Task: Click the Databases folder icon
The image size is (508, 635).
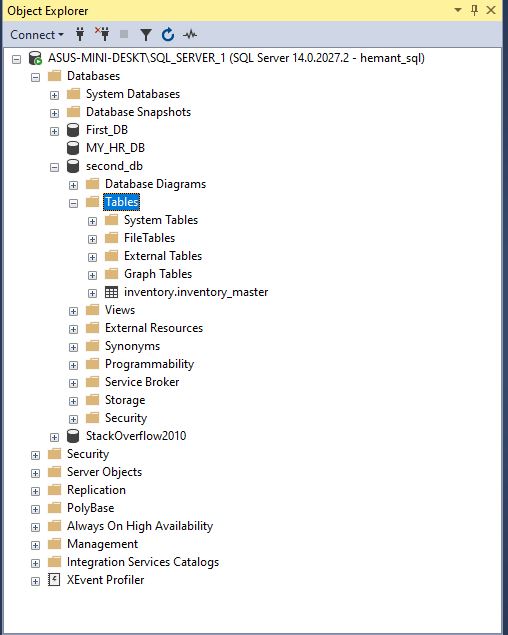Action: (54, 76)
